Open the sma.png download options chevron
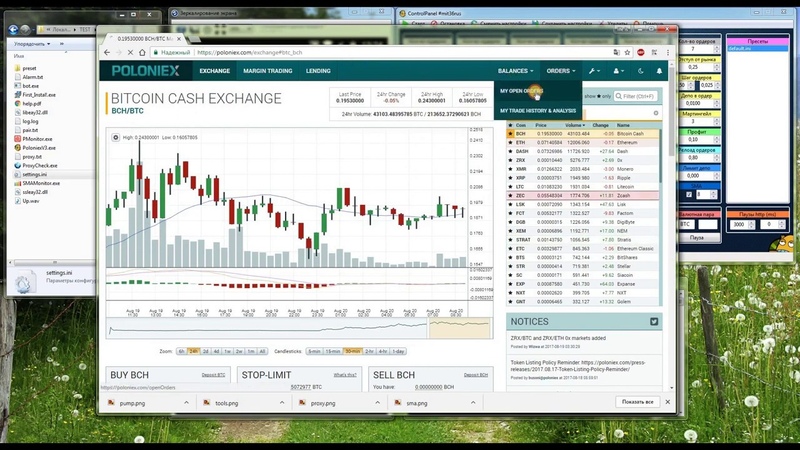 [473, 403]
